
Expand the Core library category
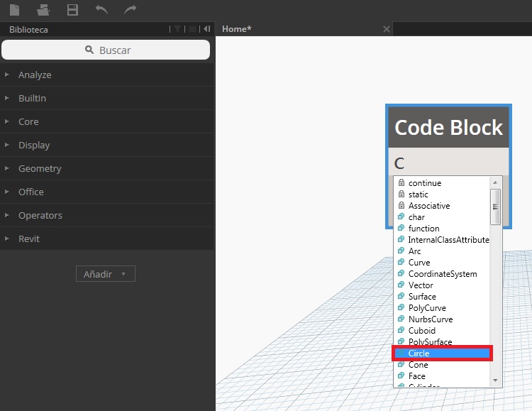[28, 121]
